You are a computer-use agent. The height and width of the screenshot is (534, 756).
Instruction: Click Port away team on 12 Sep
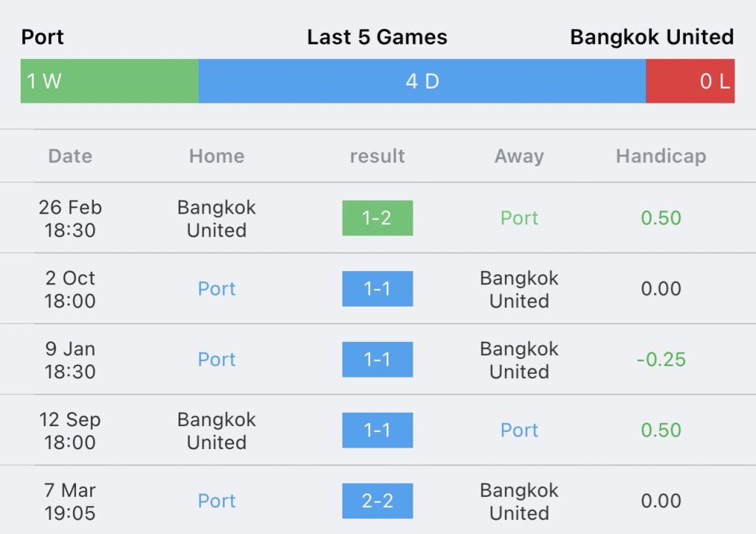[519, 431]
